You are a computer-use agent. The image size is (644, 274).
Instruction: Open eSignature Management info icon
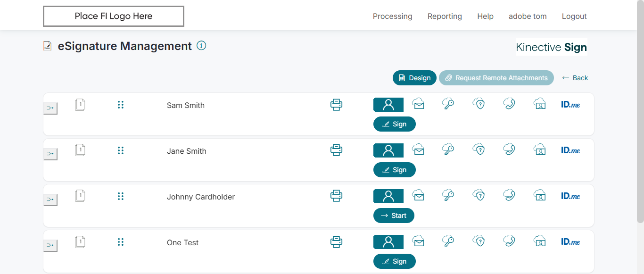pyautogui.click(x=201, y=46)
